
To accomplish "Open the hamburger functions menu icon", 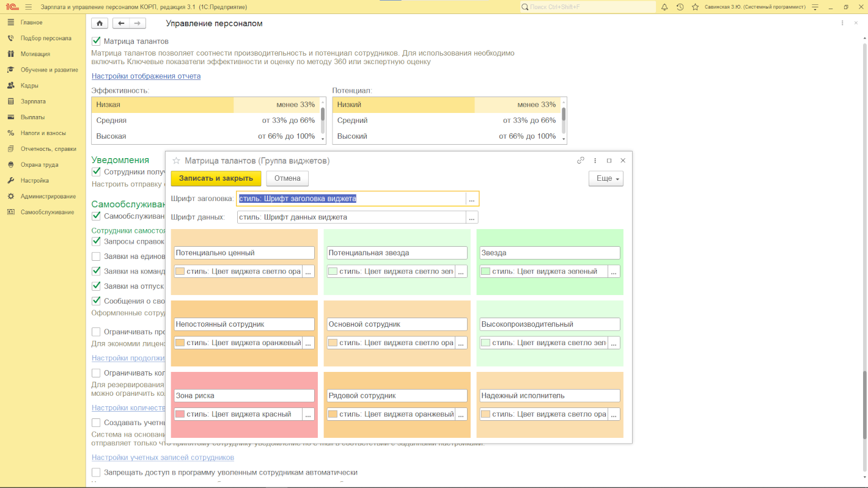I will [28, 7].
